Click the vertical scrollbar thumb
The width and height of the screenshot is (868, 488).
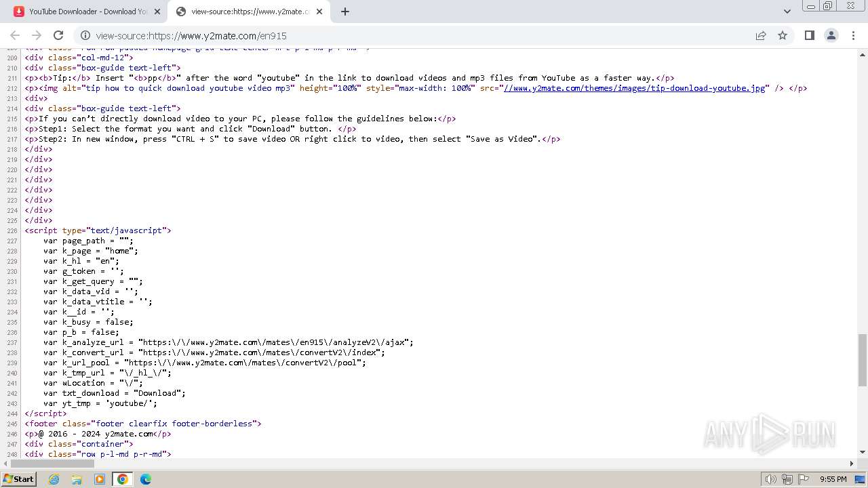click(x=862, y=360)
